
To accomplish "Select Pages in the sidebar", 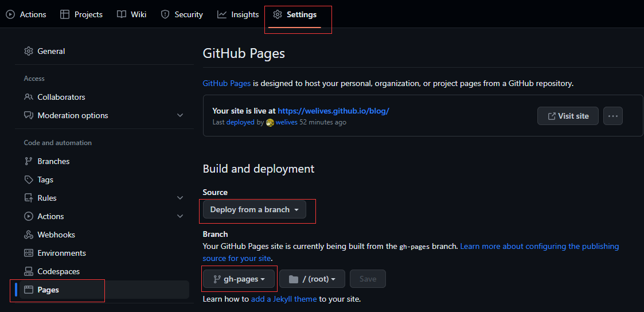I will (x=104, y=290).
